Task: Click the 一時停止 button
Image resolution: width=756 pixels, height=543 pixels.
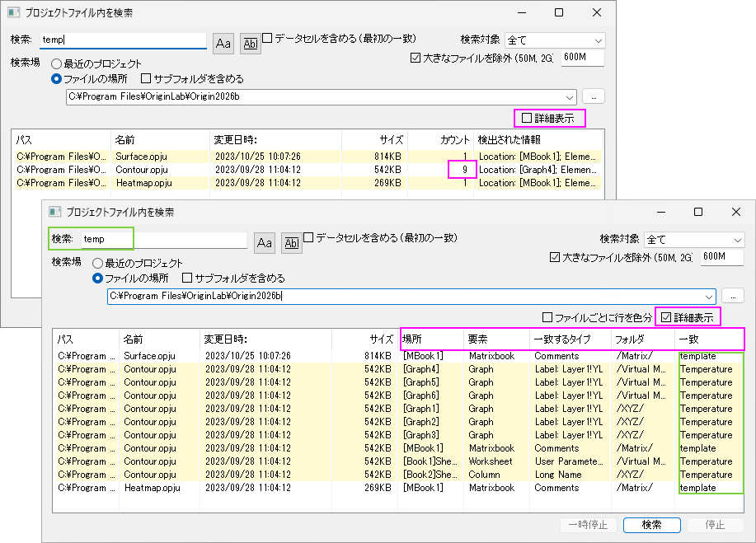Action: (x=588, y=525)
